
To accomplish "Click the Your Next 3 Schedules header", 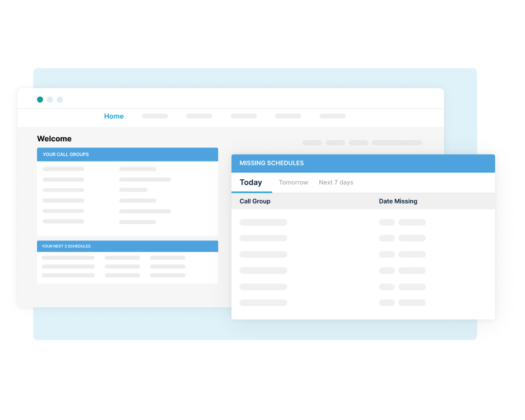I will pyautogui.click(x=127, y=246).
